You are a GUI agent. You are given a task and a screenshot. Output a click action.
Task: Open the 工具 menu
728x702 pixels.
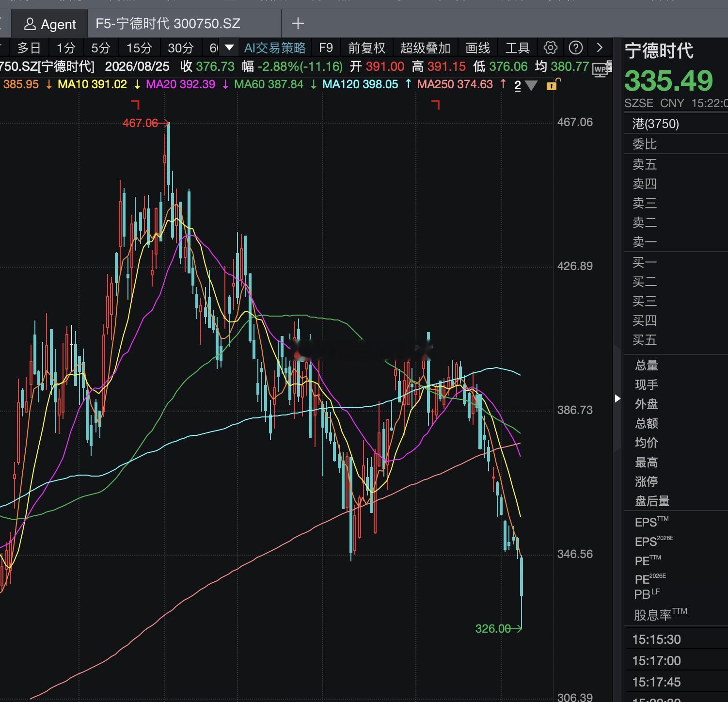pos(518,48)
